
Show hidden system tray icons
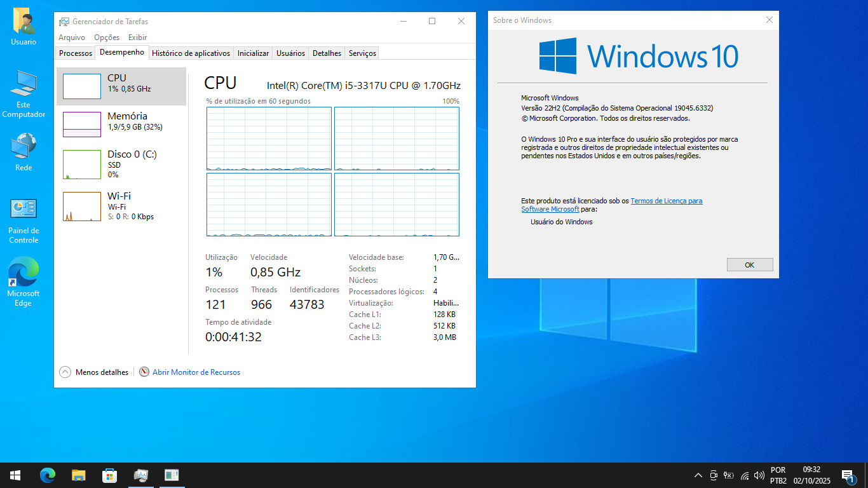coord(698,475)
